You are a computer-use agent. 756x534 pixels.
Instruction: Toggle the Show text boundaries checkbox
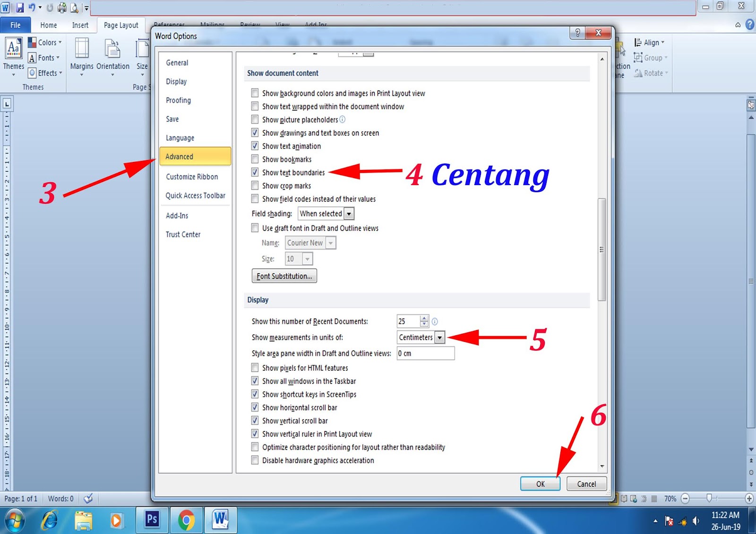point(255,172)
